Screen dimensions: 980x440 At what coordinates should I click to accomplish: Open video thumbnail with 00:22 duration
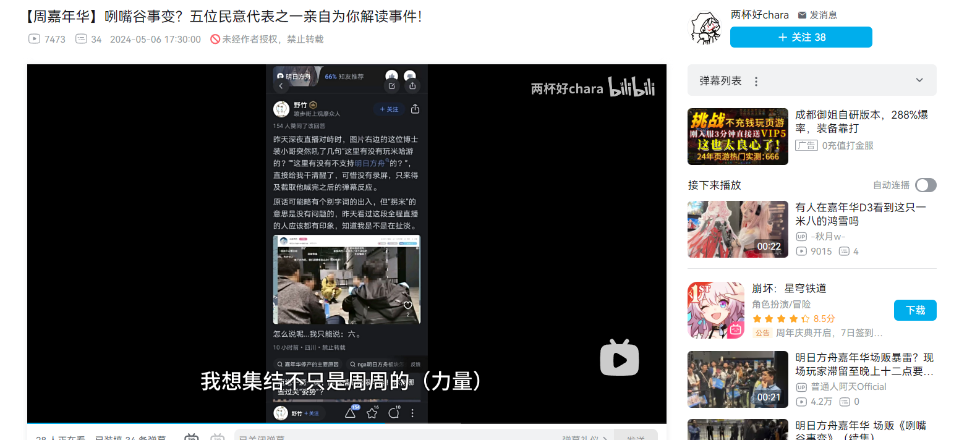pyautogui.click(x=738, y=229)
